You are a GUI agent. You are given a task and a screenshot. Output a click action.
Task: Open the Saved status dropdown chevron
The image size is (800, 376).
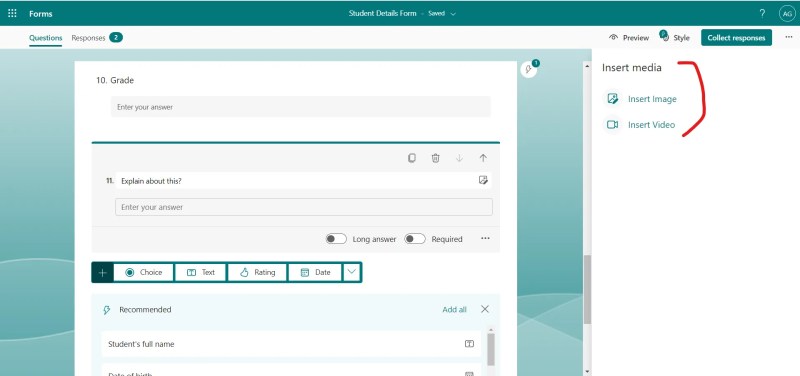click(x=453, y=14)
